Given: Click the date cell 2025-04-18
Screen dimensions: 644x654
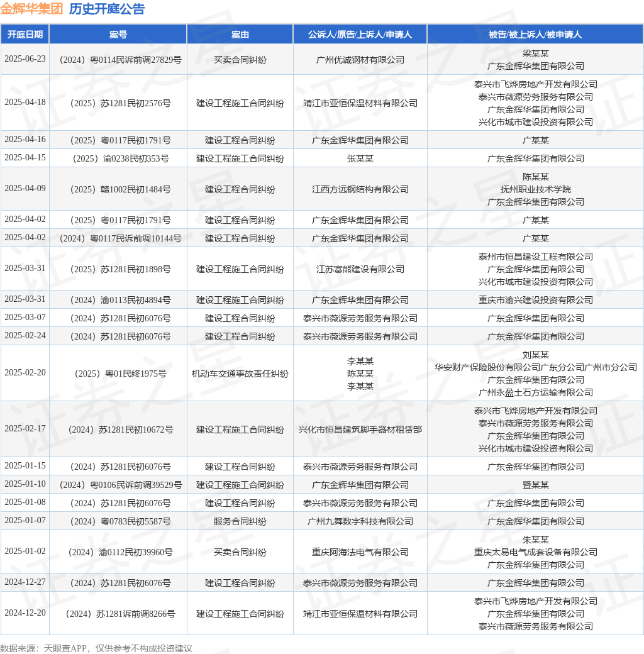Looking at the screenshot, I should click(x=25, y=102).
